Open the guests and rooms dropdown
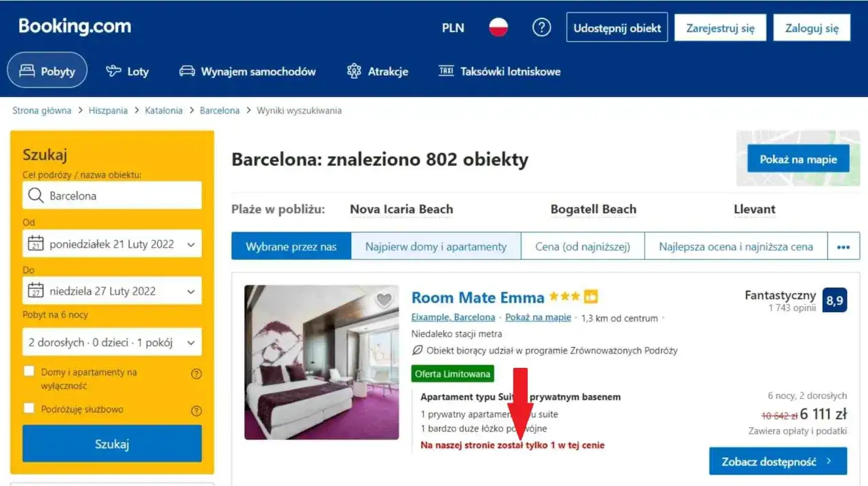 pos(111,342)
